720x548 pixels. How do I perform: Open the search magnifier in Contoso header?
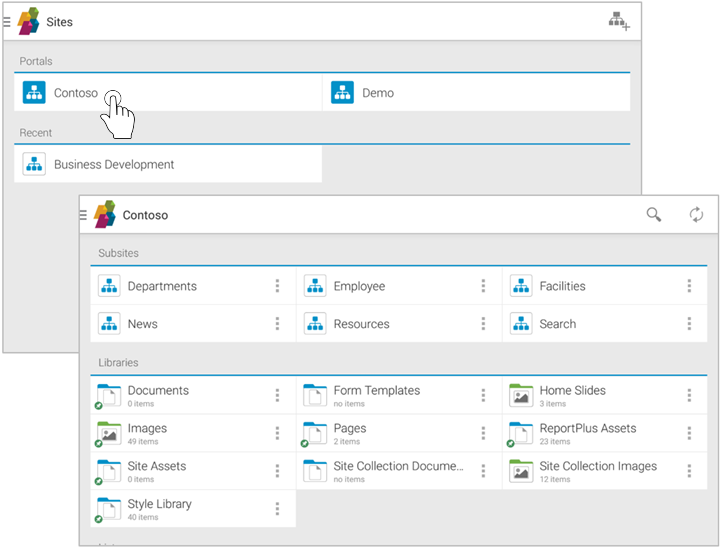(x=654, y=215)
